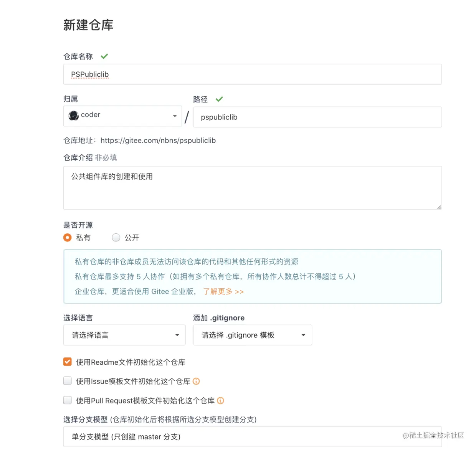This screenshot has height=451, width=476.
Task: Click the PSPubliclib repository name field
Action: tap(252, 74)
